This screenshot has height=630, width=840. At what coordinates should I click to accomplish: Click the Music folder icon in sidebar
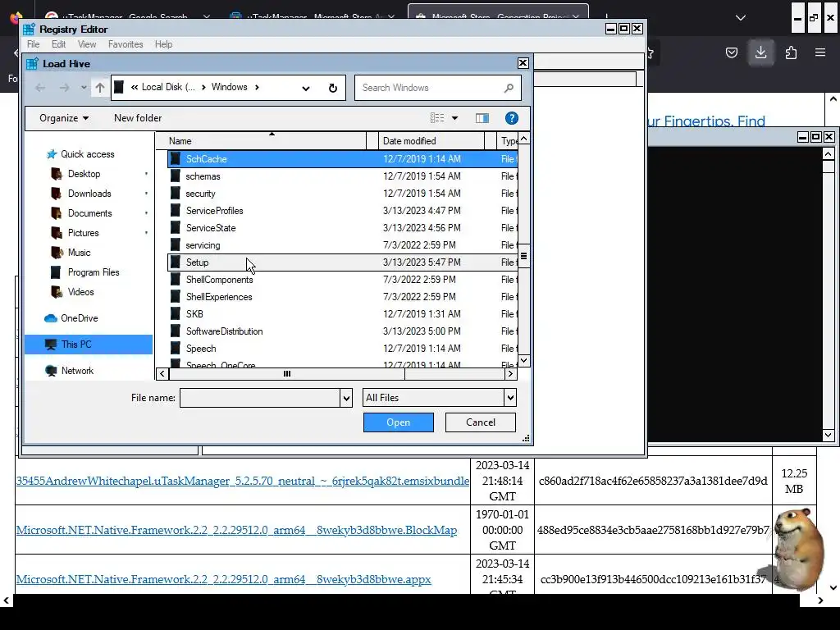[x=57, y=253]
